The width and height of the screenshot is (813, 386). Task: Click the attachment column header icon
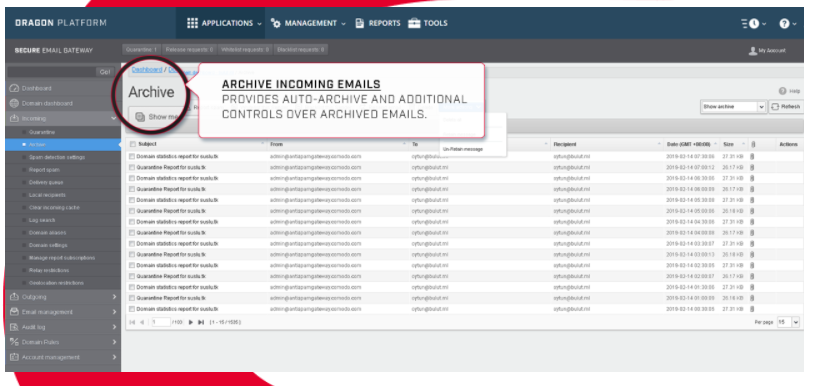tap(753, 144)
